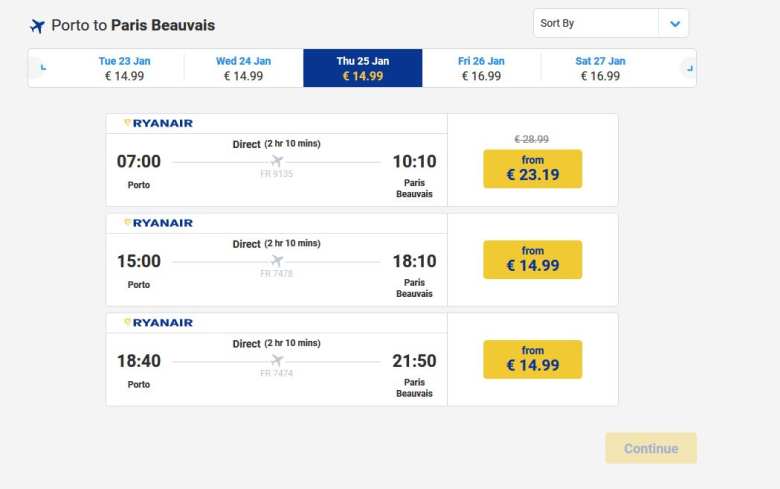Show earlier dates with the left arrow
This screenshot has width=780, height=489.
(42, 68)
